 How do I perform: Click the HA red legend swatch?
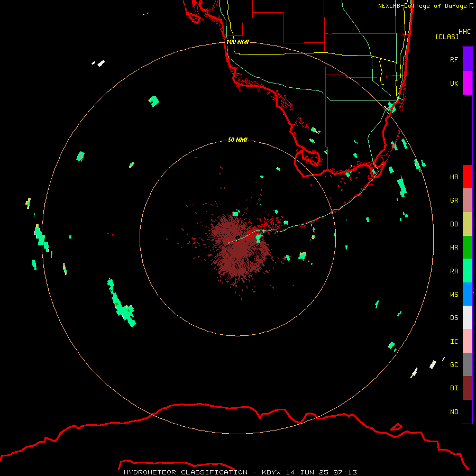pyautogui.click(x=467, y=177)
